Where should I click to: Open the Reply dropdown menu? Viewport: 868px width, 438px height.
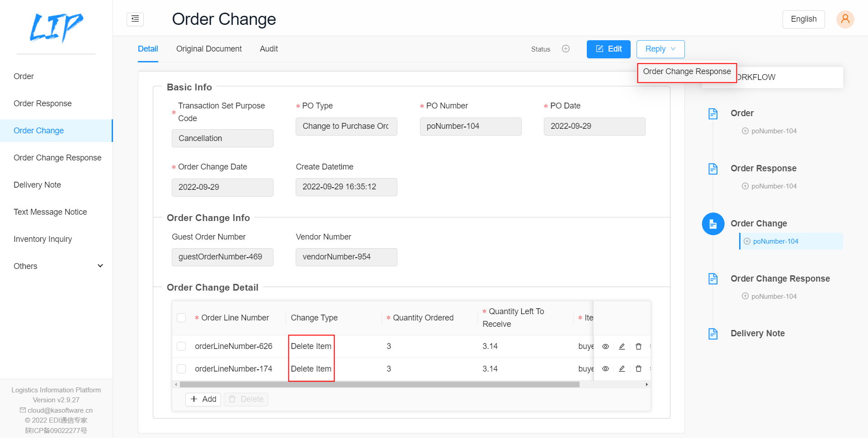[x=660, y=49]
